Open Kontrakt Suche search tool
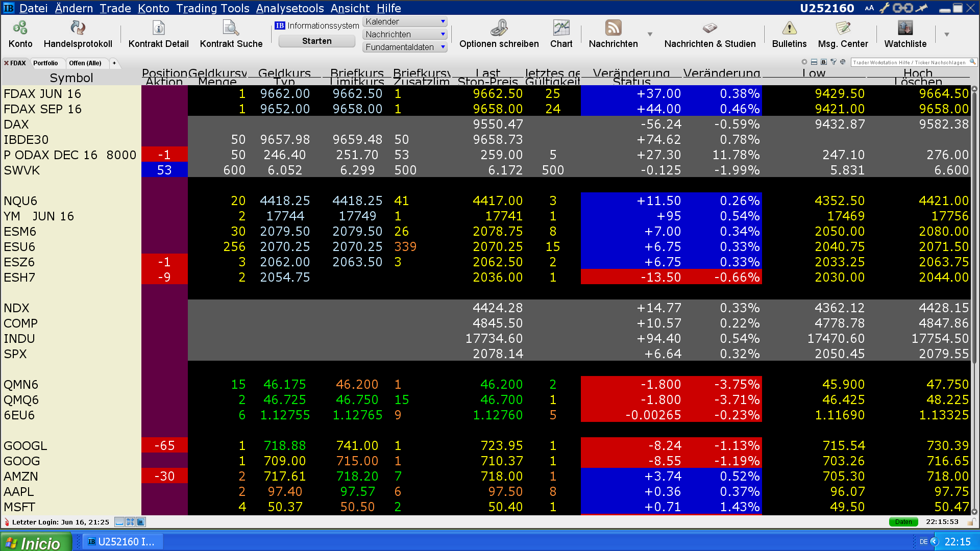The height and width of the screenshot is (551, 980). pyautogui.click(x=231, y=28)
